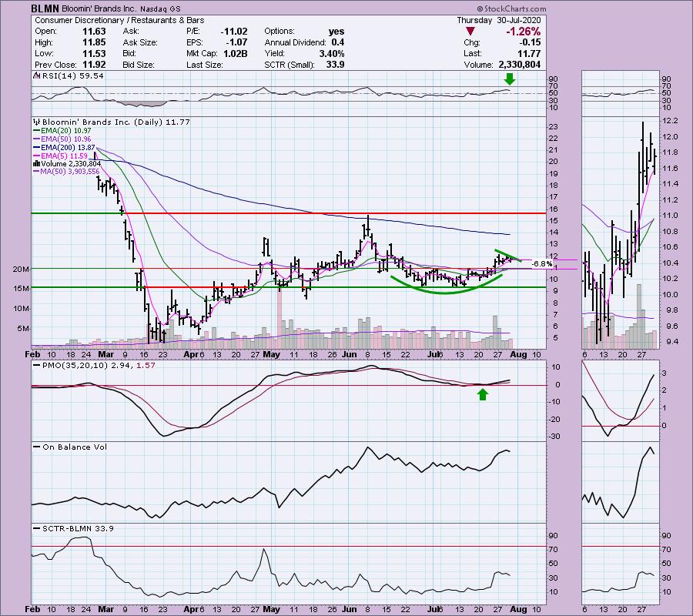The image size is (693, 616).
Task: Click the 15M label on the volume axis
Action: point(22,289)
